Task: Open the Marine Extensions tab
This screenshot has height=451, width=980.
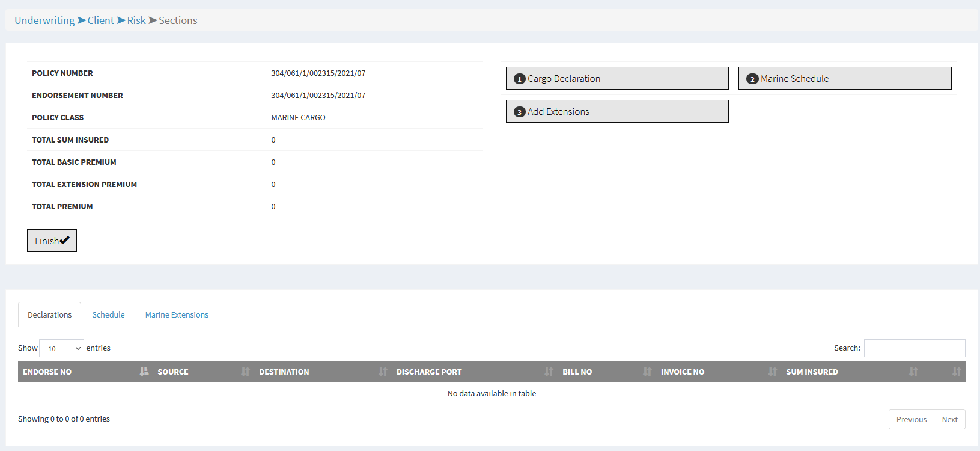Action: [177, 314]
